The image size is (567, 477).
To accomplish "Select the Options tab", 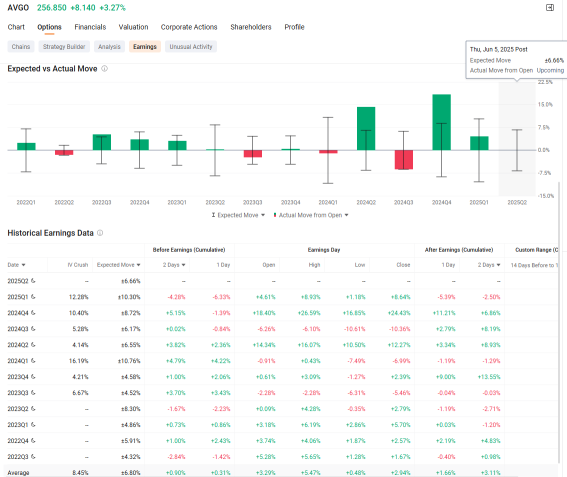I will (49, 27).
